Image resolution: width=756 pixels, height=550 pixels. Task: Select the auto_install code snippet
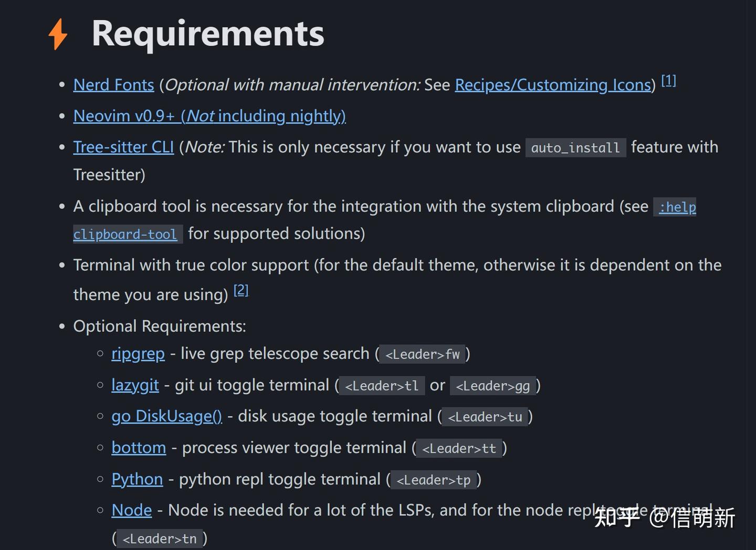575,147
